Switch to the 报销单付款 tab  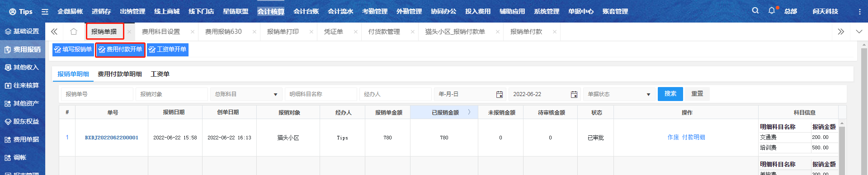(526, 32)
